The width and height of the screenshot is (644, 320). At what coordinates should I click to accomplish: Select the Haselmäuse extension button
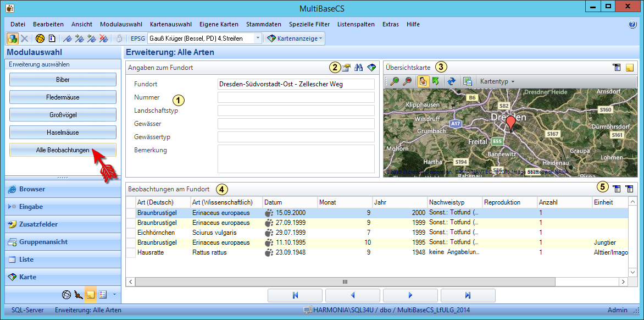(x=63, y=133)
